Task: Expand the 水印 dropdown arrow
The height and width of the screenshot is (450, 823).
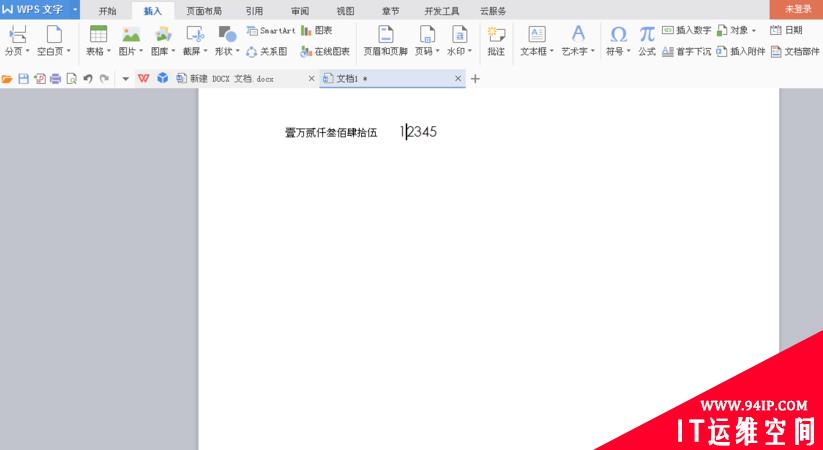Action: [x=470, y=51]
